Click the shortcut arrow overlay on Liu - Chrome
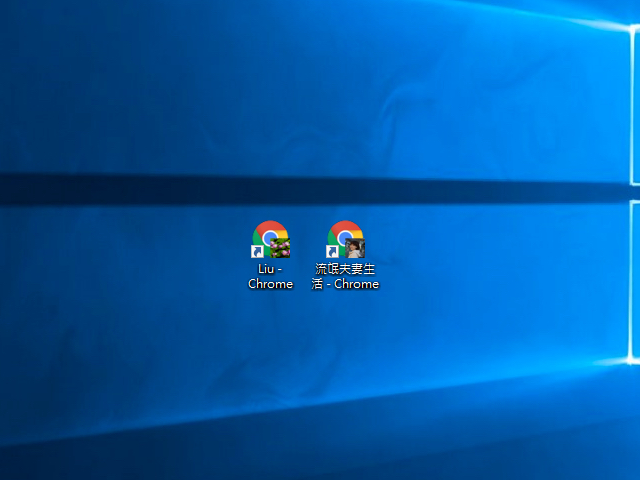Image resolution: width=640 pixels, height=480 pixels. (x=257, y=251)
